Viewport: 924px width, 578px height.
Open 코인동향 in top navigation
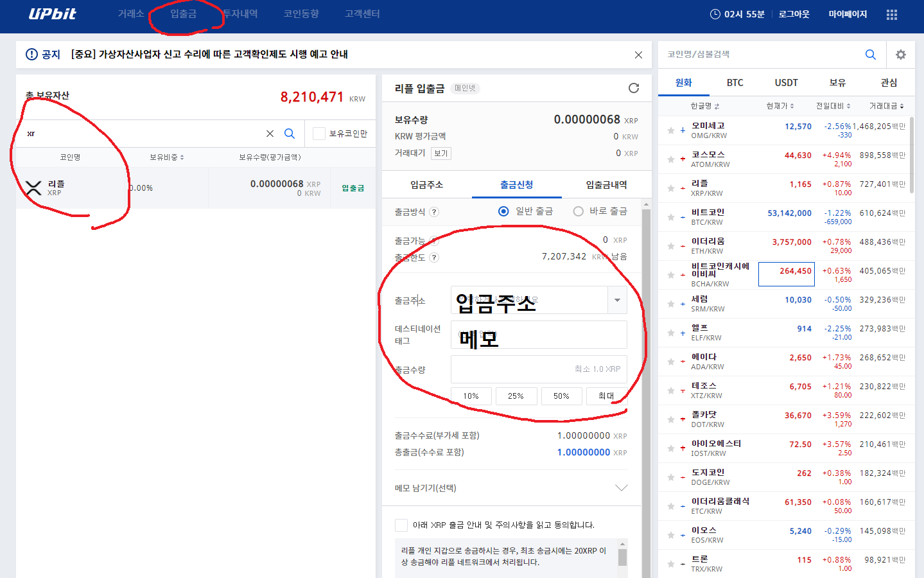point(301,13)
